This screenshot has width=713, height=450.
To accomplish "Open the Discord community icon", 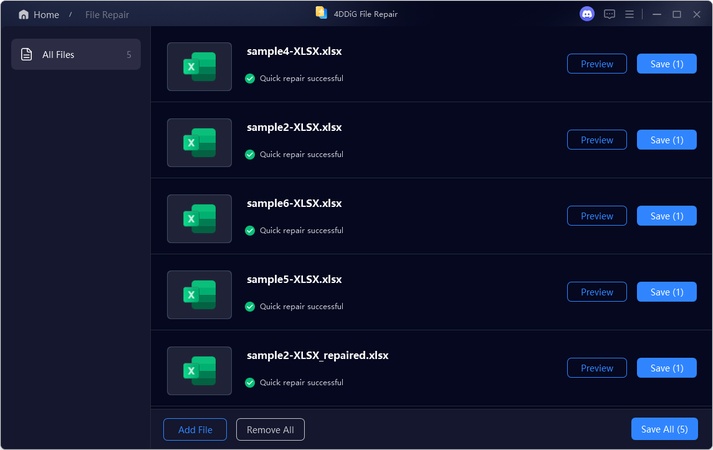I will point(587,14).
